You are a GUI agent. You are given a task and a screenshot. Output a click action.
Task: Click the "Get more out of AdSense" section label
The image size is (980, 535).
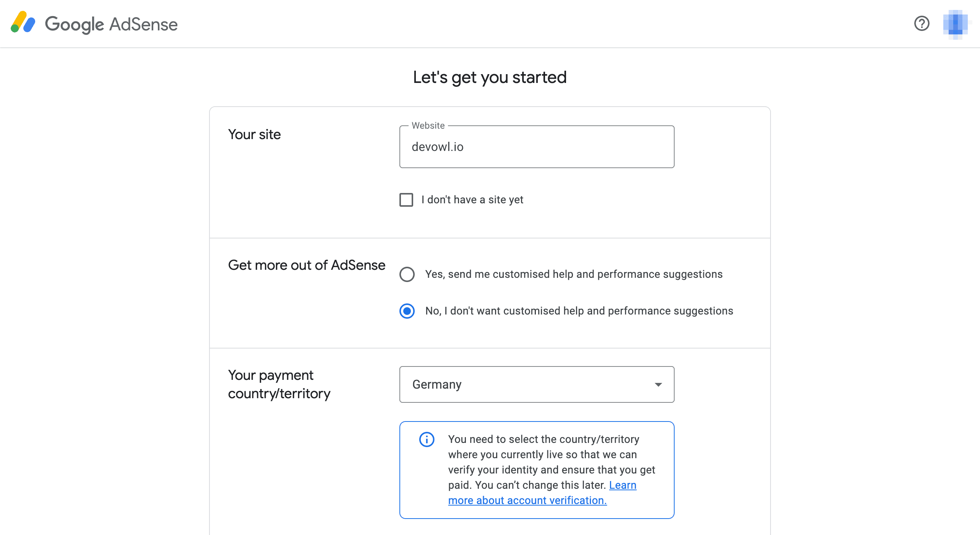(x=307, y=265)
